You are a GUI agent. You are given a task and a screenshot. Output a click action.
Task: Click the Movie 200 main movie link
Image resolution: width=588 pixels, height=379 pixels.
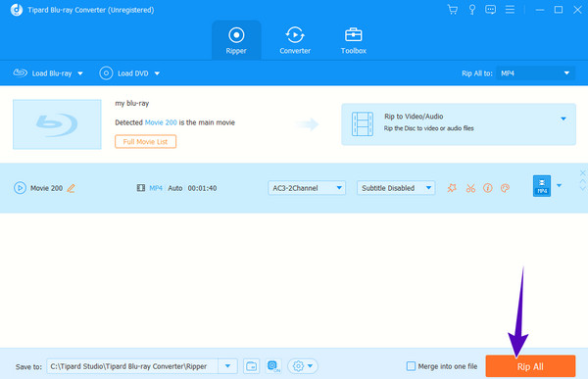(x=161, y=122)
